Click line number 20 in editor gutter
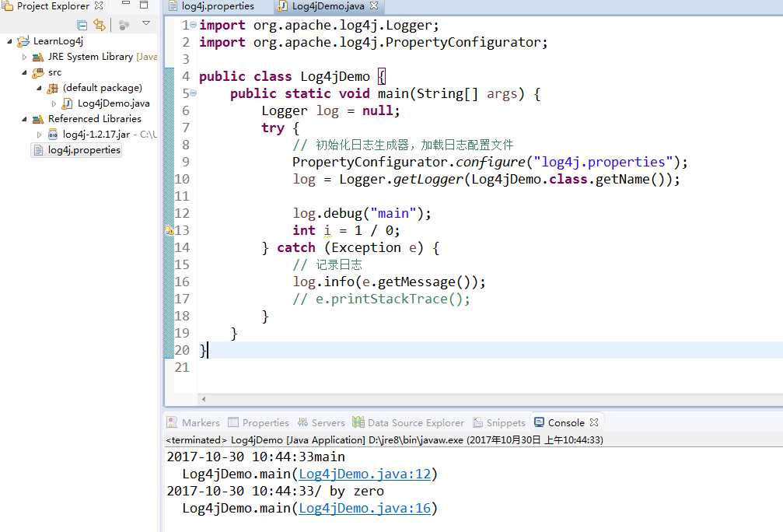783x532 pixels. click(x=182, y=350)
